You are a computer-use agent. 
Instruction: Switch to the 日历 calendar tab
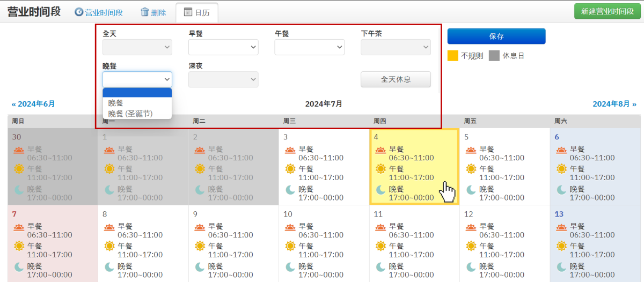[197, 12]
